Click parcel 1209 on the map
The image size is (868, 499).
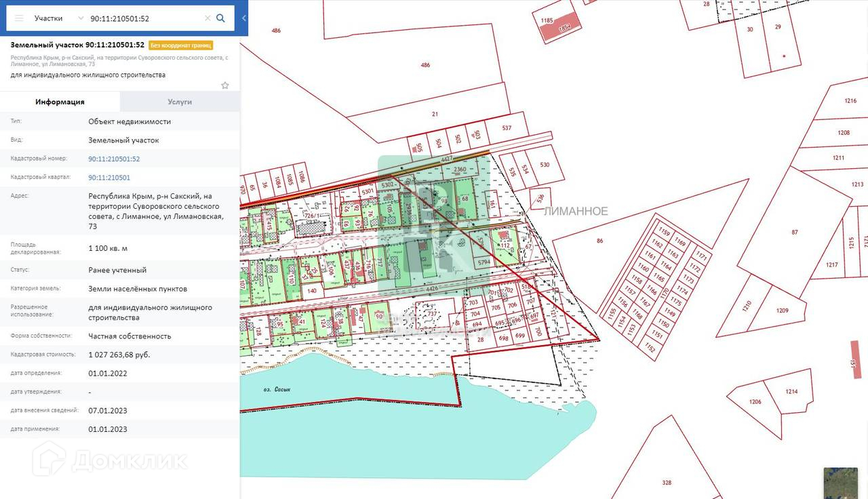click(783, 311)
